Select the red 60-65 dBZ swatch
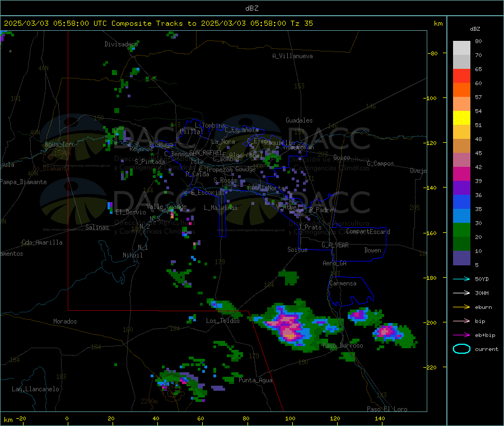This screenshot has height=426, width=504. 461,76
